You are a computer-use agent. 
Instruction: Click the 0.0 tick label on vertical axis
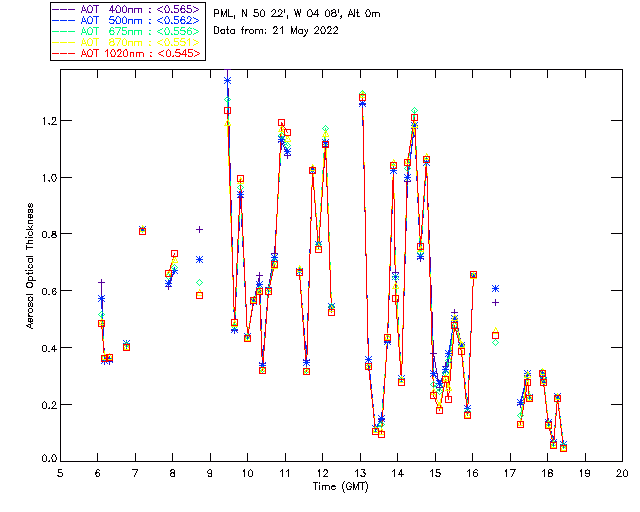point(46,459)
